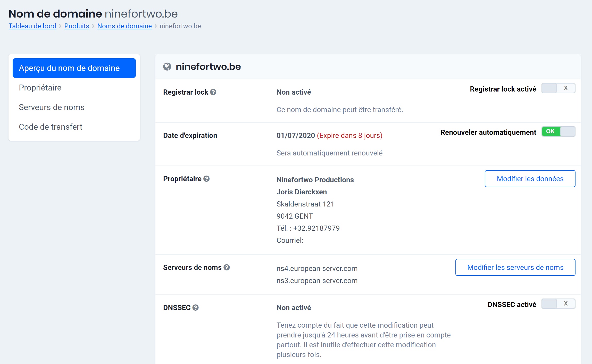Click the DNSSEC help question icon
The height and width of the screenshot is (364, 592).
(196, 308)
